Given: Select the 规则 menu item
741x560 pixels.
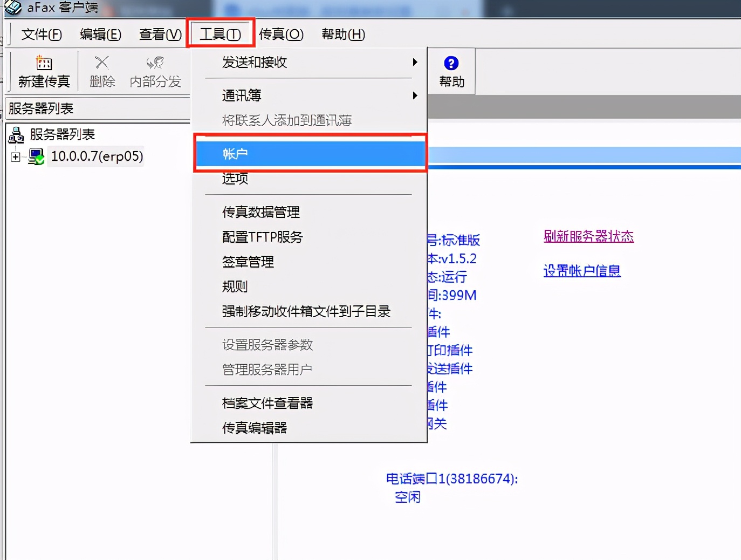Looking at the screenshot, I should pos(309,286).
